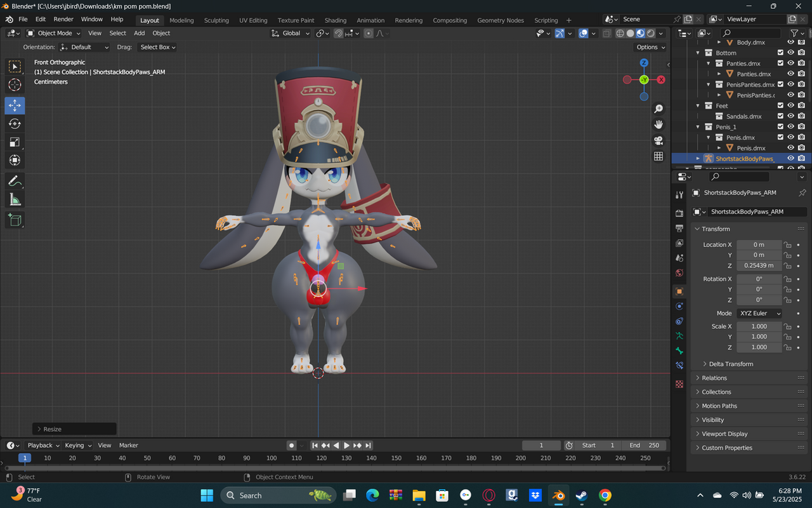Open the Tool properties tab icon
This screenshot has height=508, width=812.
pyautogui.click(x=679, y=195)
